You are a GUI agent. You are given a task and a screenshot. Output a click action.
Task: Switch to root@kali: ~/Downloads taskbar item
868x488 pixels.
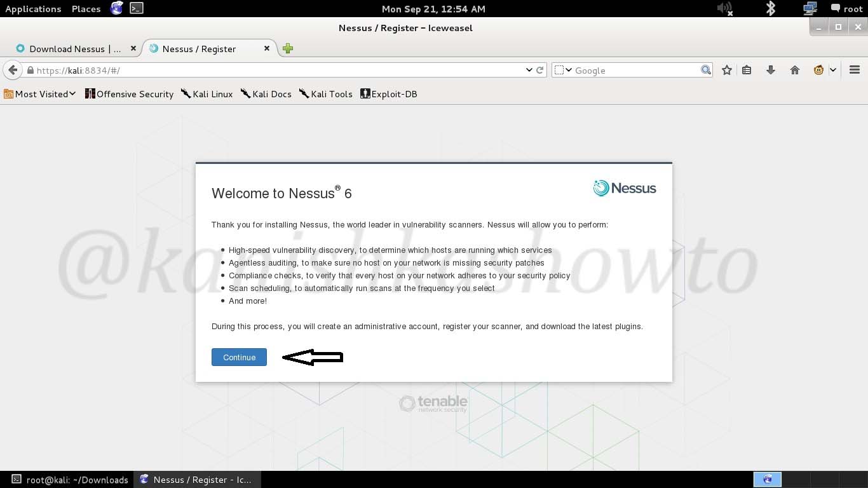(70, 480)
